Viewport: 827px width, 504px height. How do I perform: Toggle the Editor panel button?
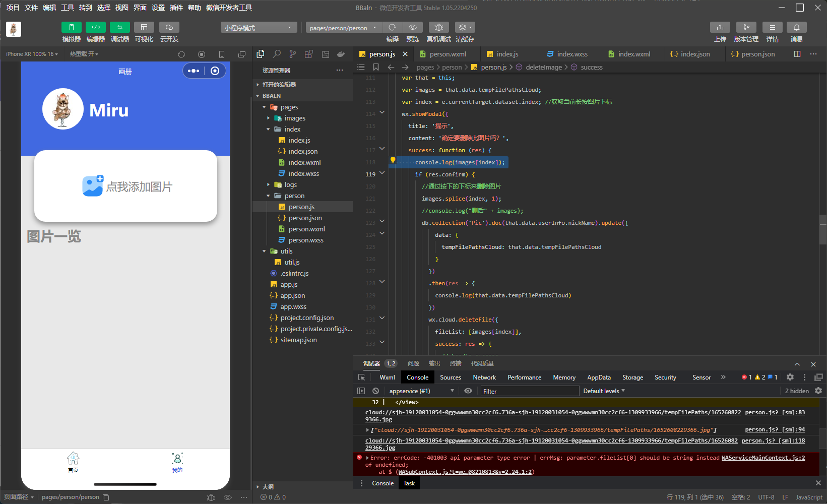(x=95, y=27)
